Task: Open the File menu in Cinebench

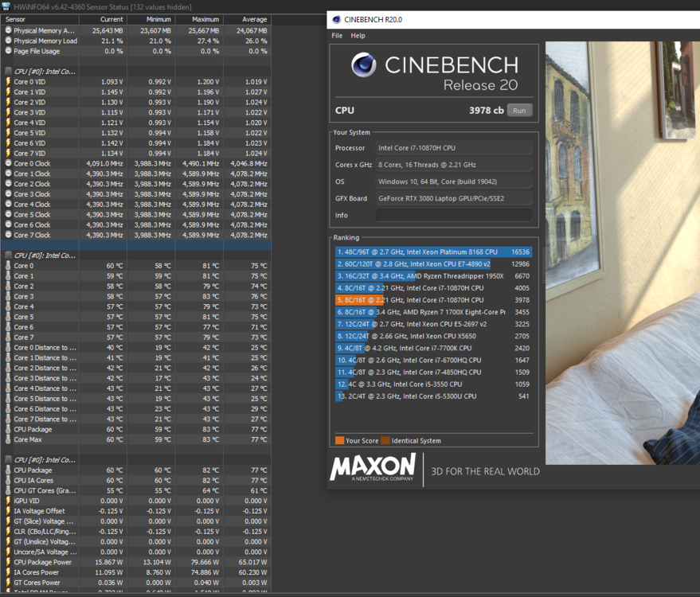Action: (x=337, y=36)
